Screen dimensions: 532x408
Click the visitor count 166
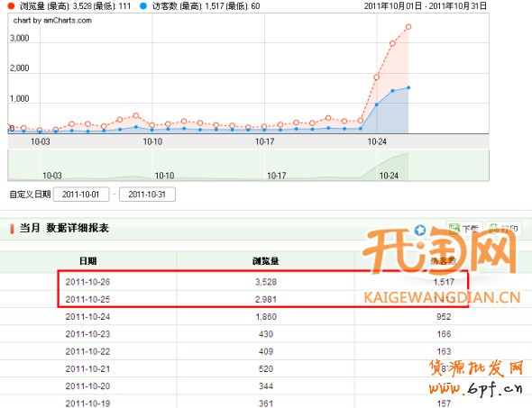[444, 334]
